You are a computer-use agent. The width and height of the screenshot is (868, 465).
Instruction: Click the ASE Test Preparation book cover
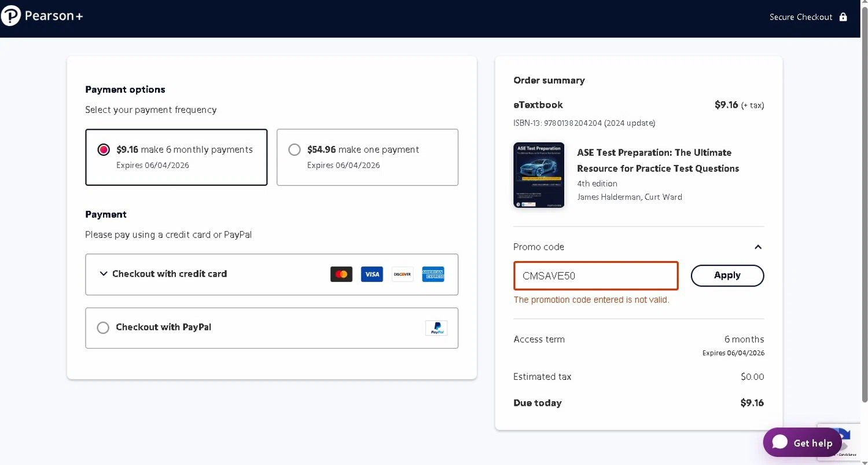tap(539, 175)
